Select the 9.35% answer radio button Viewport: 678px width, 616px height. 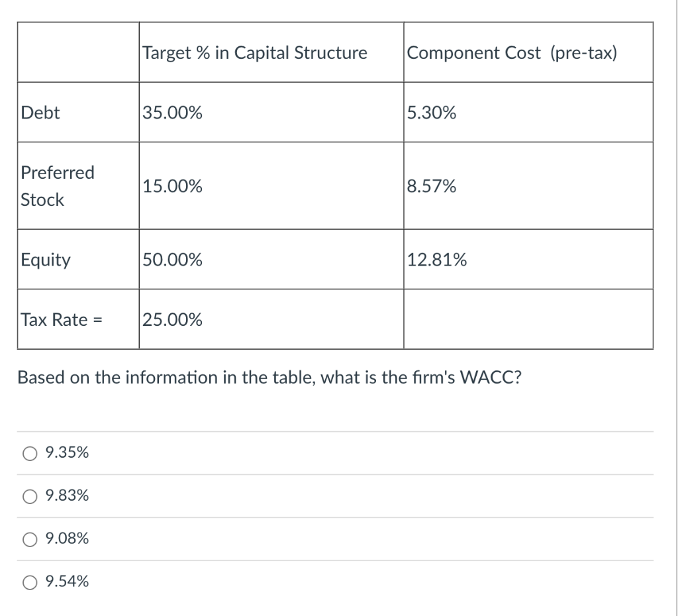tap(29, 452)
